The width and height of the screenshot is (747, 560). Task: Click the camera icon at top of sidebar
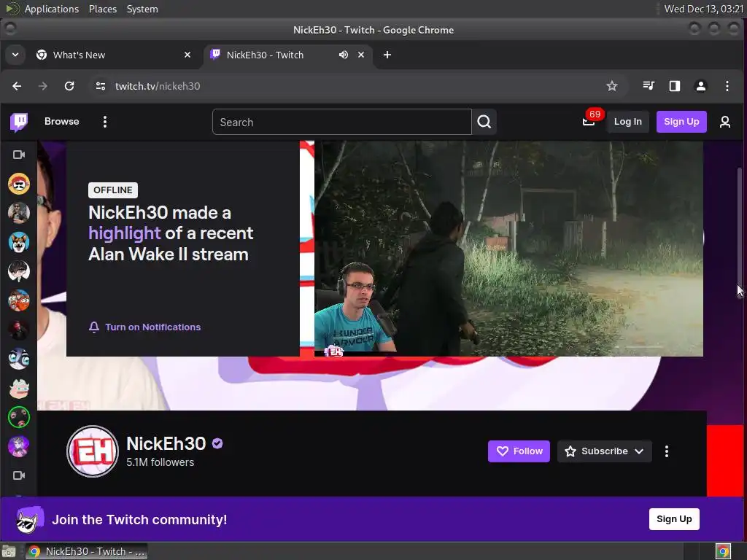coord(18,155)
